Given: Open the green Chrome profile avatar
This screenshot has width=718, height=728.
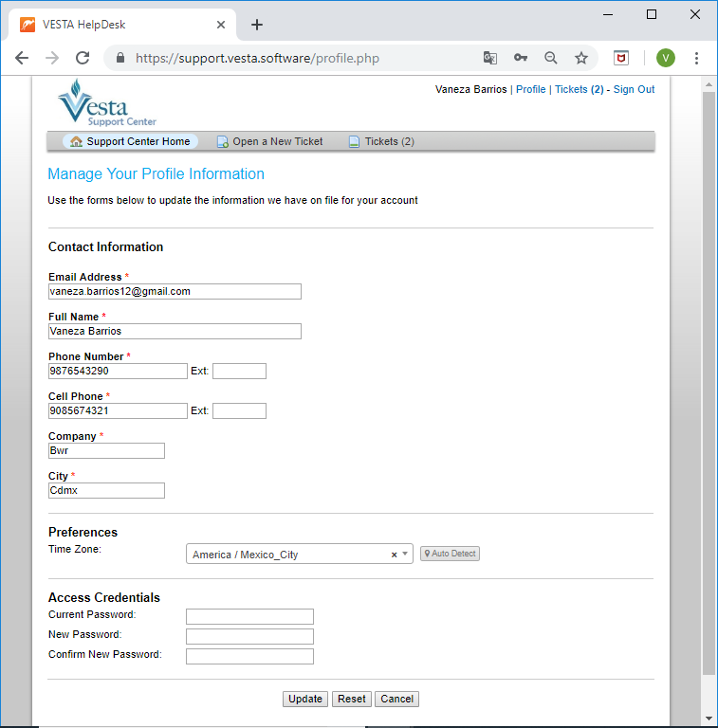Looking at the screenshot, I should point(665,58).
